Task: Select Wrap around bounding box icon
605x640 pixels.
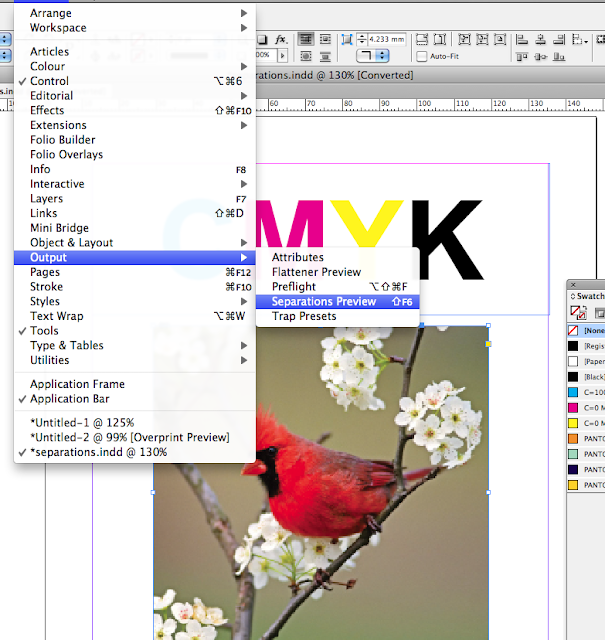Action: (325, 40)
